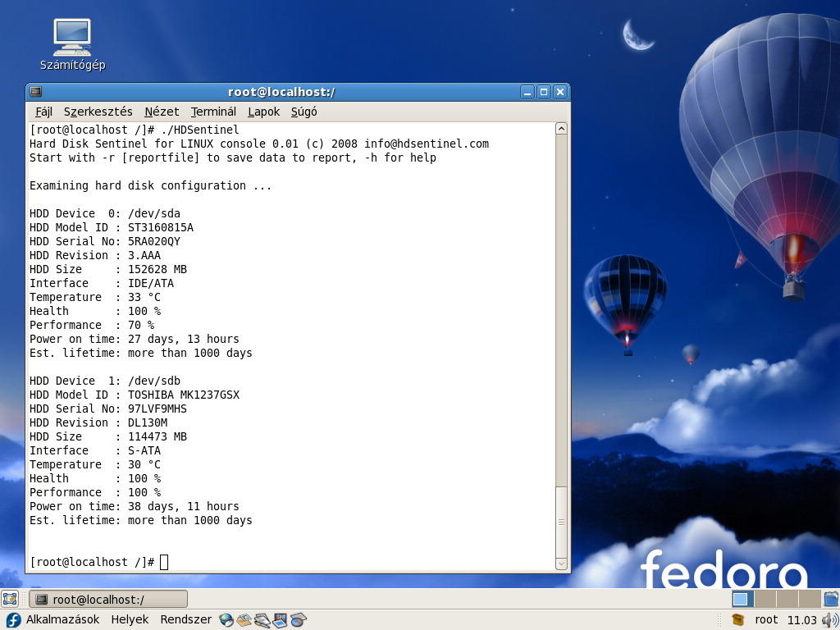Image resolution: width=840 pixels, height=630 pixels.
Task: Open the Nézet menu
Action: pyautogui.click(x=162, y=112)
